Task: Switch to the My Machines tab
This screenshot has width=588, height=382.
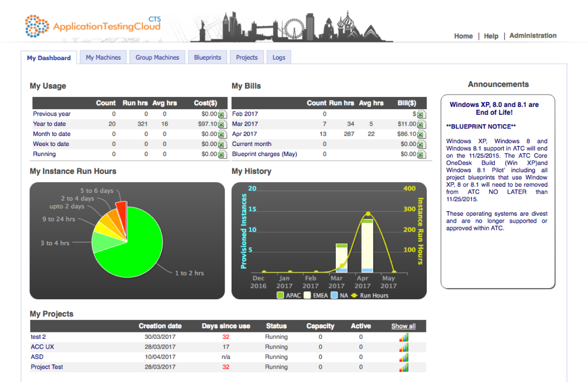Action: (x=103, y=57)
